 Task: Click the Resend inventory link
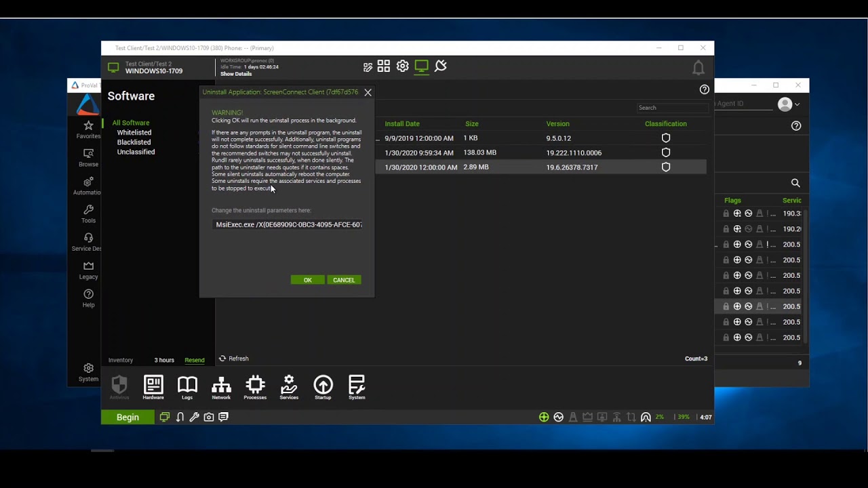195,360
